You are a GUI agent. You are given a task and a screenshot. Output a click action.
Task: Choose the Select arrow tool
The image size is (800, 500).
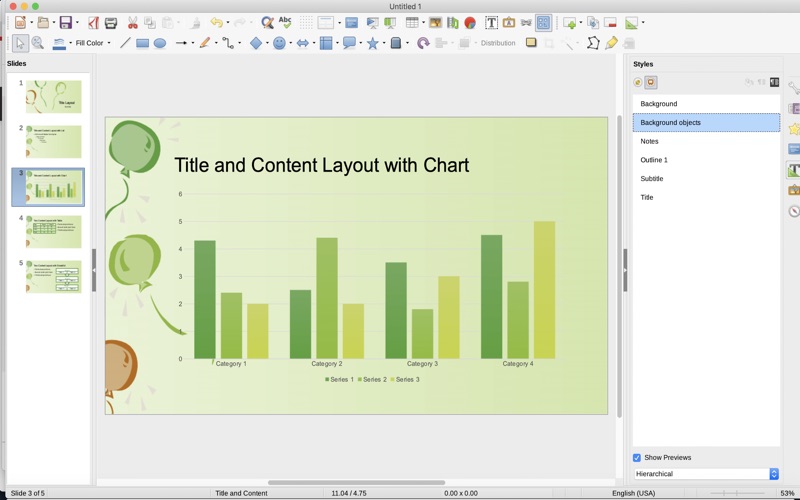[20, 43]
